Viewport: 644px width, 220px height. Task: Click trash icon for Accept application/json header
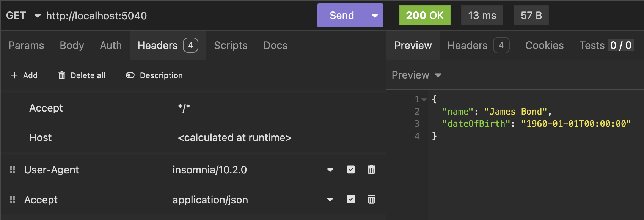[x=371, y=199]
